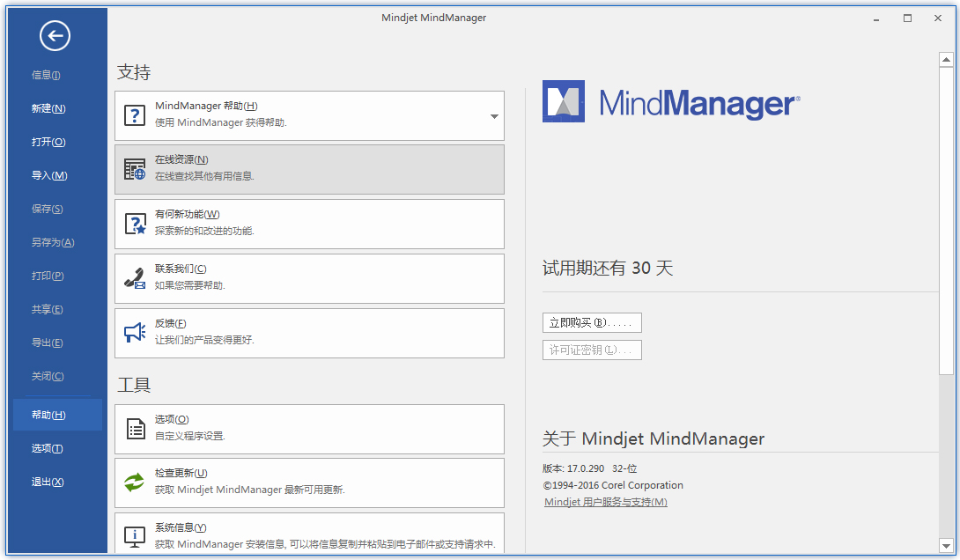Select 关闭(C) in the sidebar

[48, 376]
